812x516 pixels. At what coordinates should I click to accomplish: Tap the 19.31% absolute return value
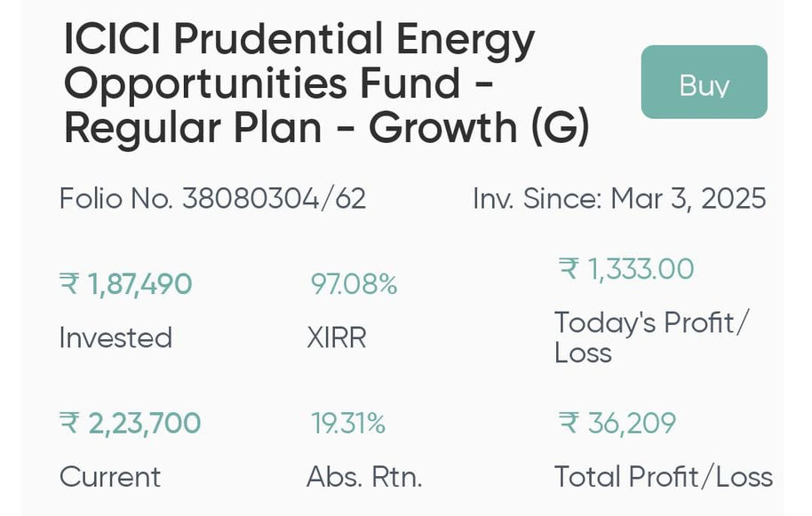pos(348,423)
